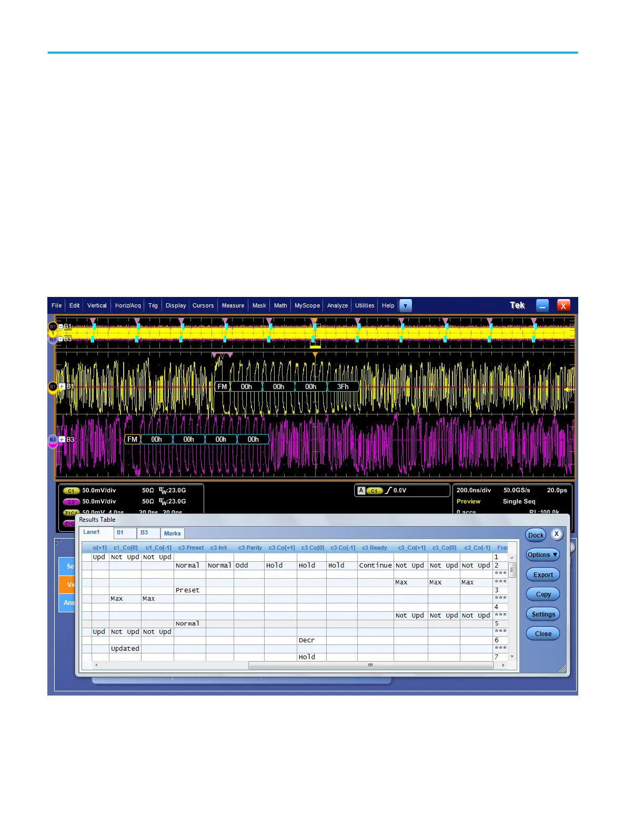Screen dimensions: 644x834
Task: Open the Analyze menu
Action: [337, 305]
